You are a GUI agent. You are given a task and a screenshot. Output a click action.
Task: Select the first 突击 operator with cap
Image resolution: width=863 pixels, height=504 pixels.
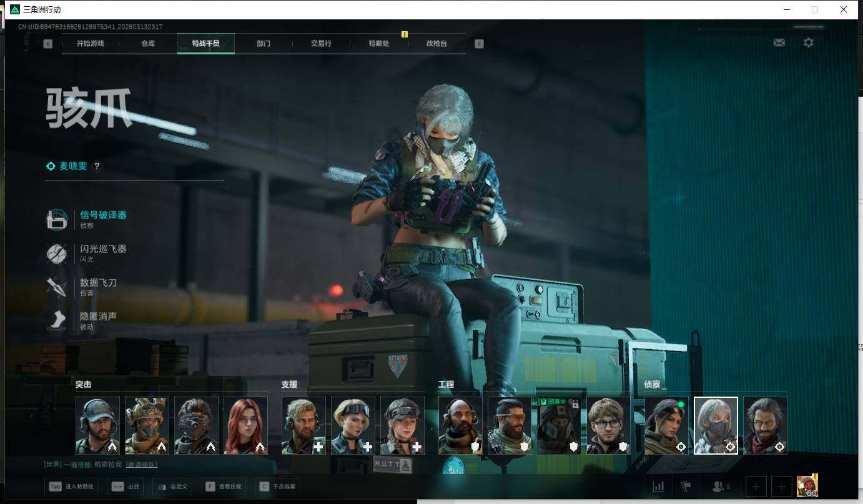point(97,425)
